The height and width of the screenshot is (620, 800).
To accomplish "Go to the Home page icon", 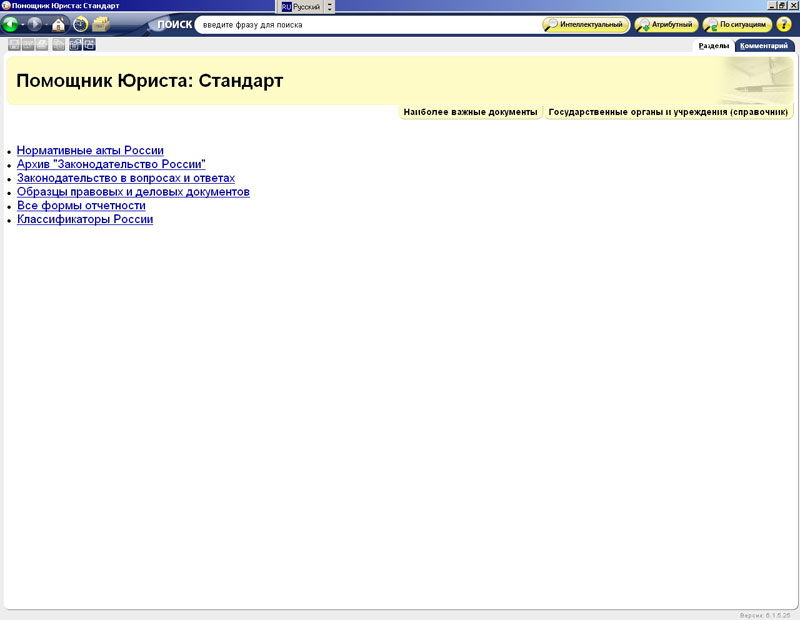I will pyautogui.click(x=59, y=24).
